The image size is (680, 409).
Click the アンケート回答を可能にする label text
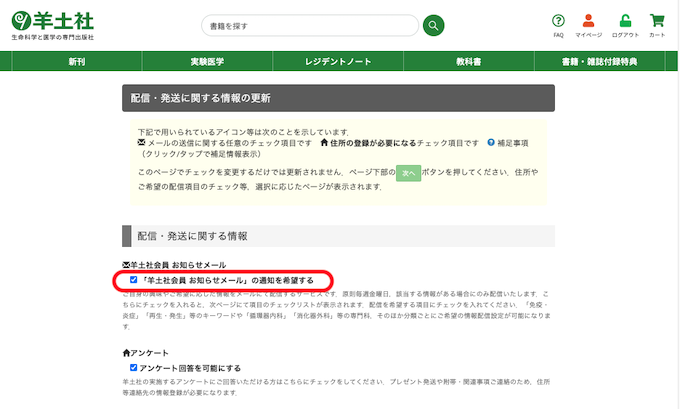190,367
